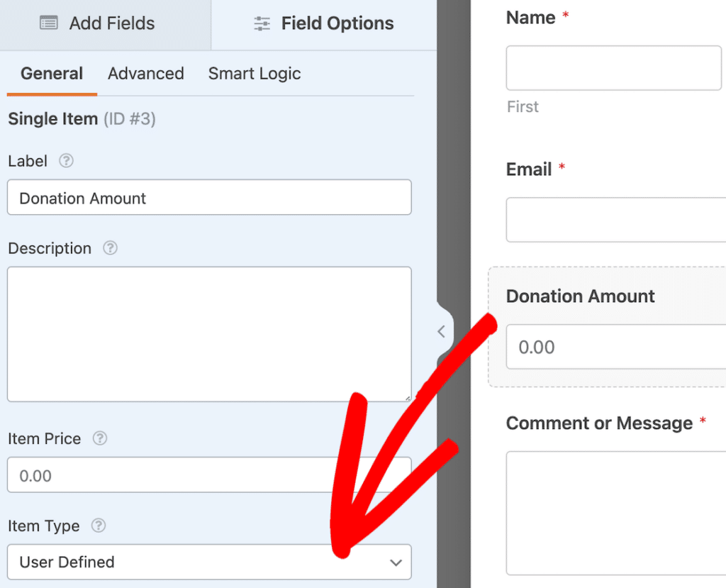Switch to the Advanced tab
The height and width of the screenshot is (588, 726).
point(145,73)
